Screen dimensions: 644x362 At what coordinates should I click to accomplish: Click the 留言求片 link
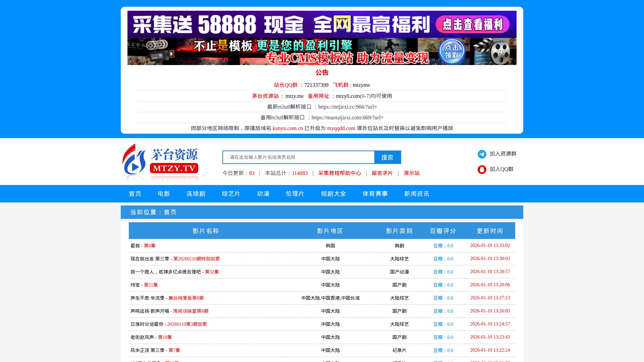coord(382,173)
